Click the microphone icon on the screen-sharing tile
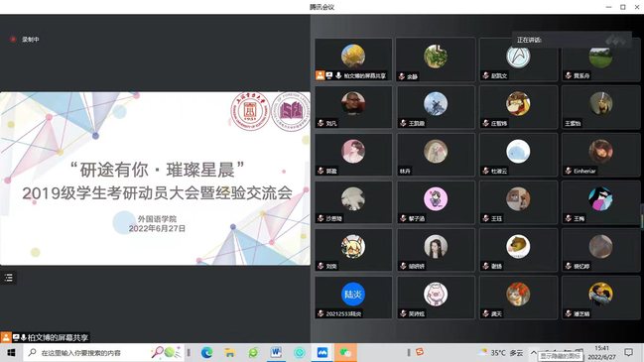 (x=338, y=75)
